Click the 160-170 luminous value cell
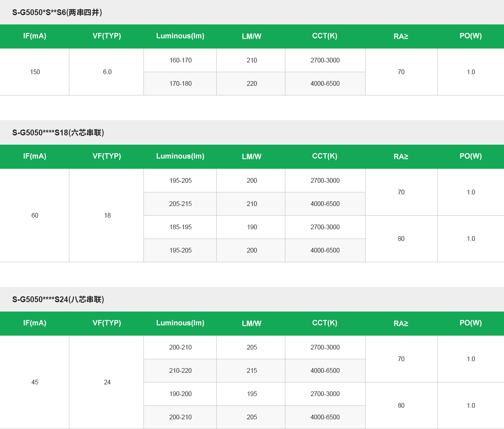The height and width of the screenshot is (429, 504). click(x=180, y=60)
